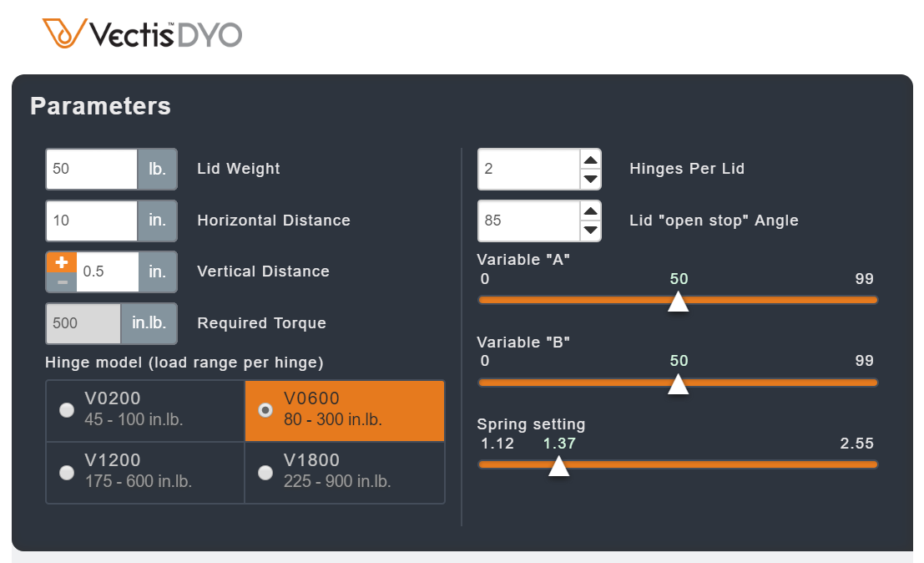Focus the Vertical Distance value field
This screenshot has height=563, width=924.
107,272
